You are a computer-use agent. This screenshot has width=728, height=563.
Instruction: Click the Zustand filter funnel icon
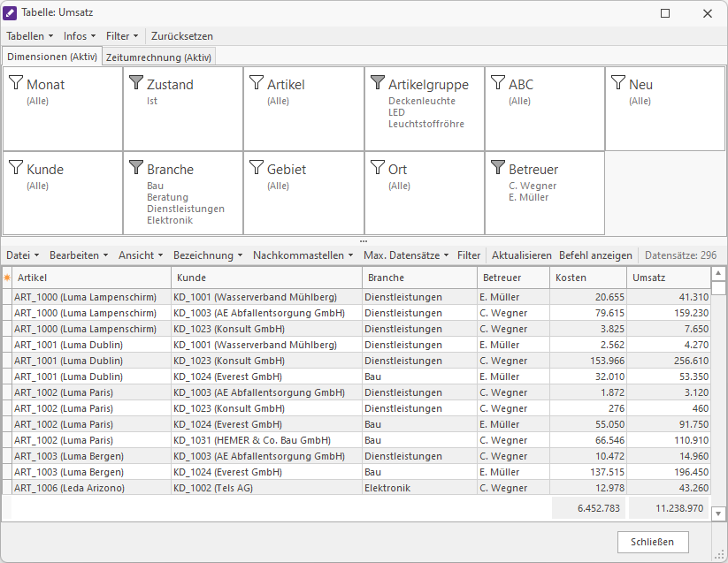[135, 83]
